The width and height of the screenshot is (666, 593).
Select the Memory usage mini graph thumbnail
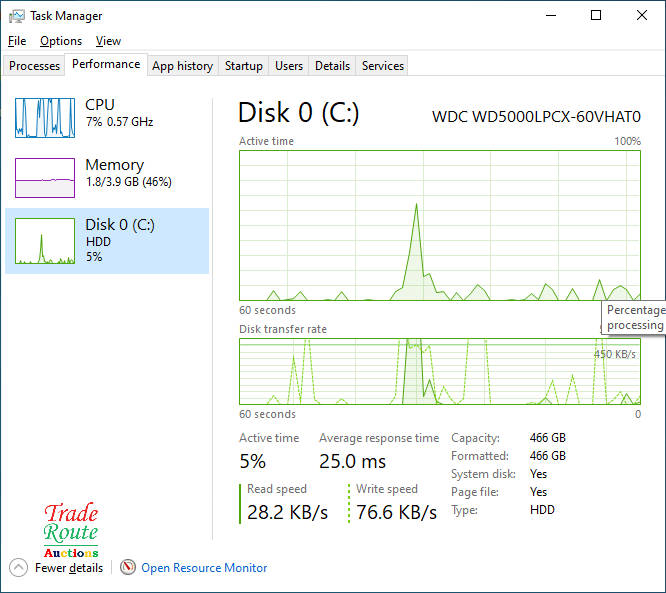tap(45, 178)
